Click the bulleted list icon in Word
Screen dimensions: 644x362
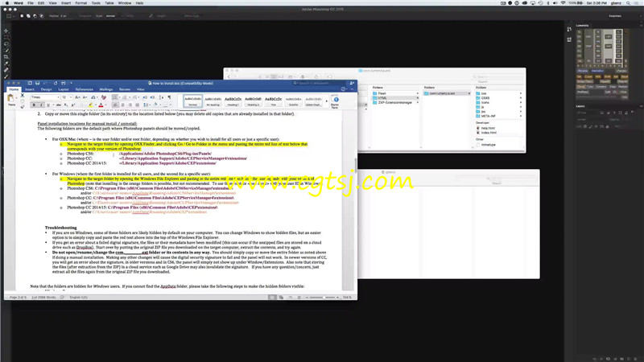point(115,97)
